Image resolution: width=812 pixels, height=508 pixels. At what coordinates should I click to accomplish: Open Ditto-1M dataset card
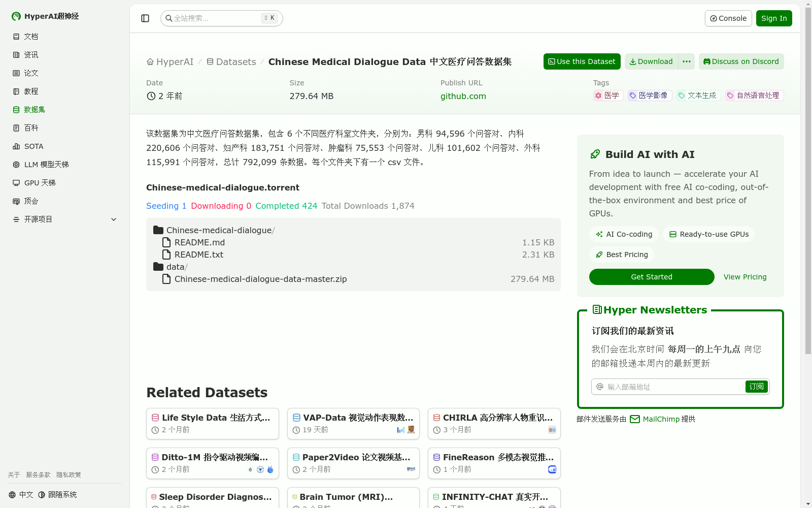[x=213, y=463]
